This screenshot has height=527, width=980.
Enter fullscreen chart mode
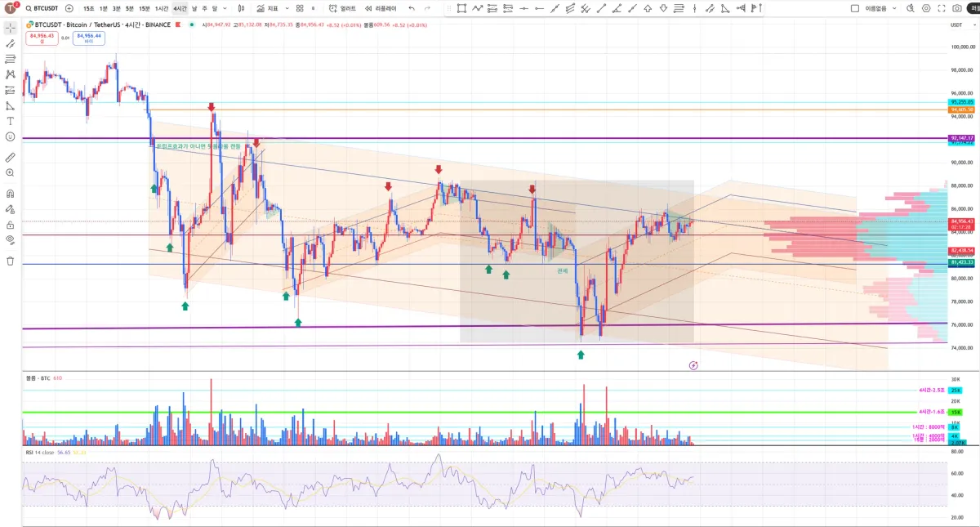coord(941,8)
